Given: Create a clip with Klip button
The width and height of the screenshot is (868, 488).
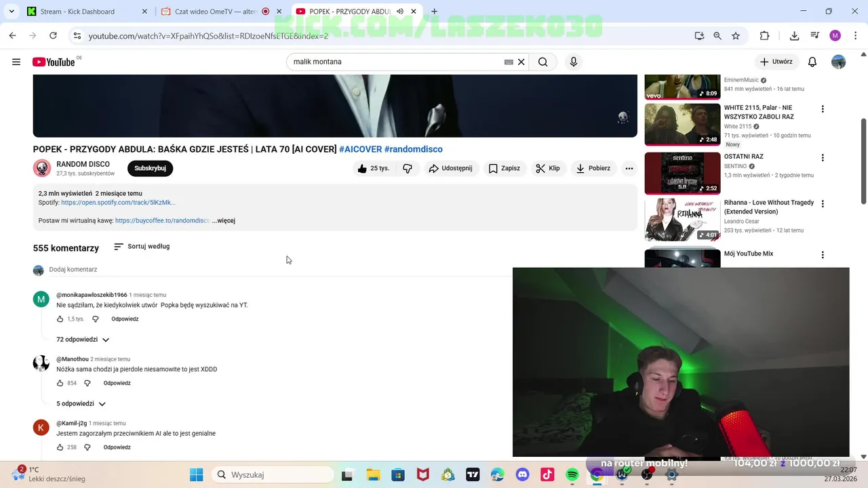Looking at the screenshot, I should [x=547, y=168].
